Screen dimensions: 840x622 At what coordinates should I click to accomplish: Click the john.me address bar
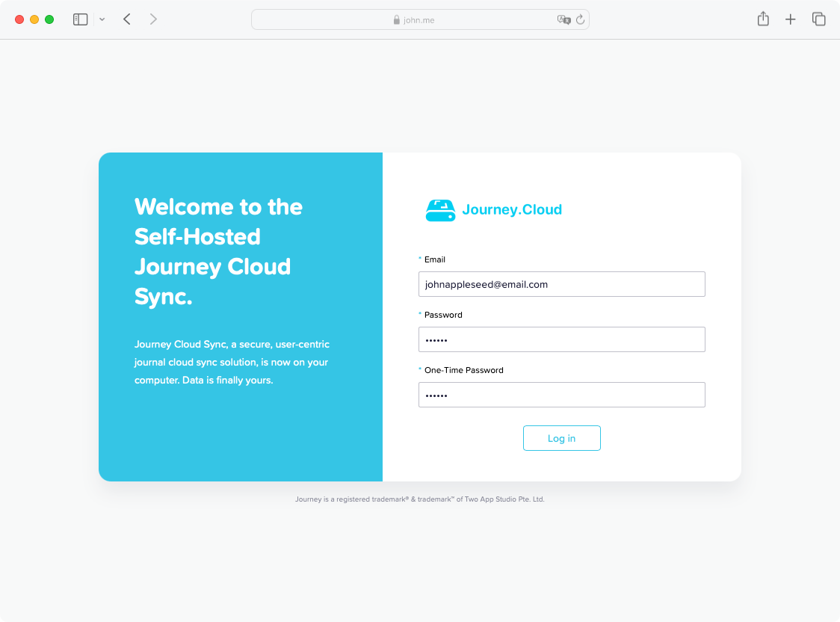pos(420,19)
